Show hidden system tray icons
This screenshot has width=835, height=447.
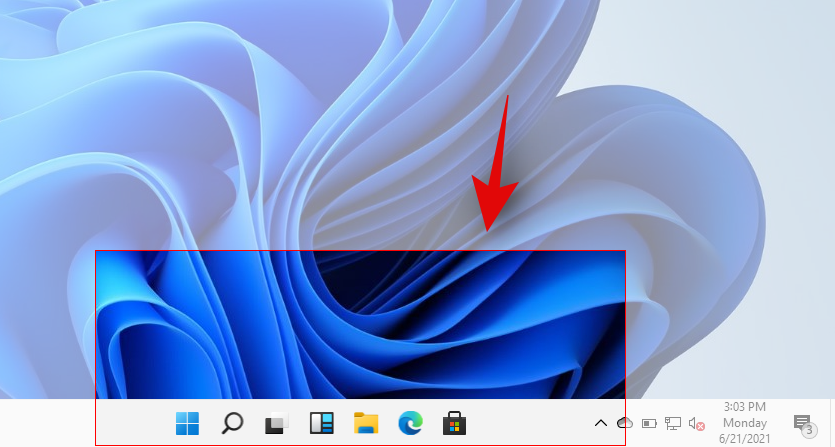(601, 424)
